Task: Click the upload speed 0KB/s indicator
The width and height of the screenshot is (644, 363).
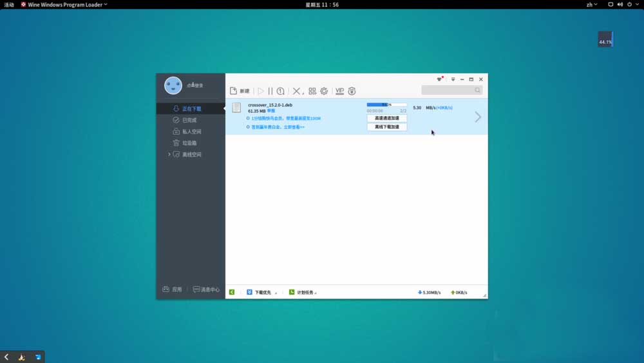Action: (459, 293)
